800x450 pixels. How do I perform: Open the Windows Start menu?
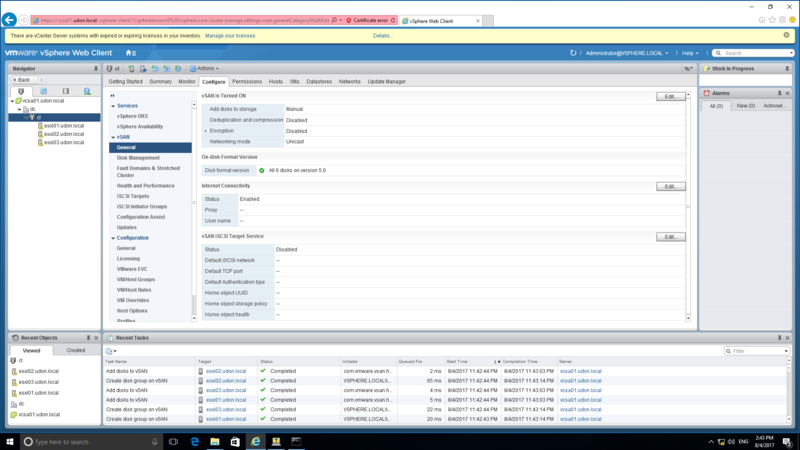tap(10, 441)
